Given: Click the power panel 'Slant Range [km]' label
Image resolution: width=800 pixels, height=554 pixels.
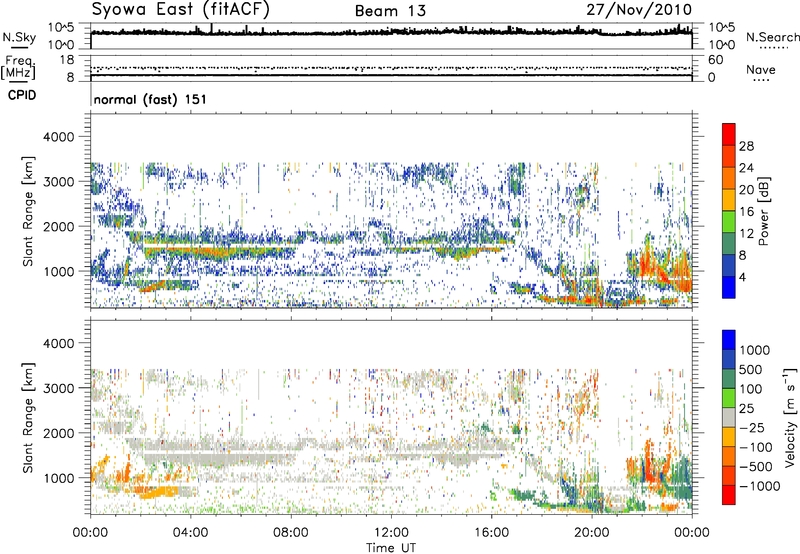Looking at the screenshot, I should pyautogui.click(x=28, y=211).
